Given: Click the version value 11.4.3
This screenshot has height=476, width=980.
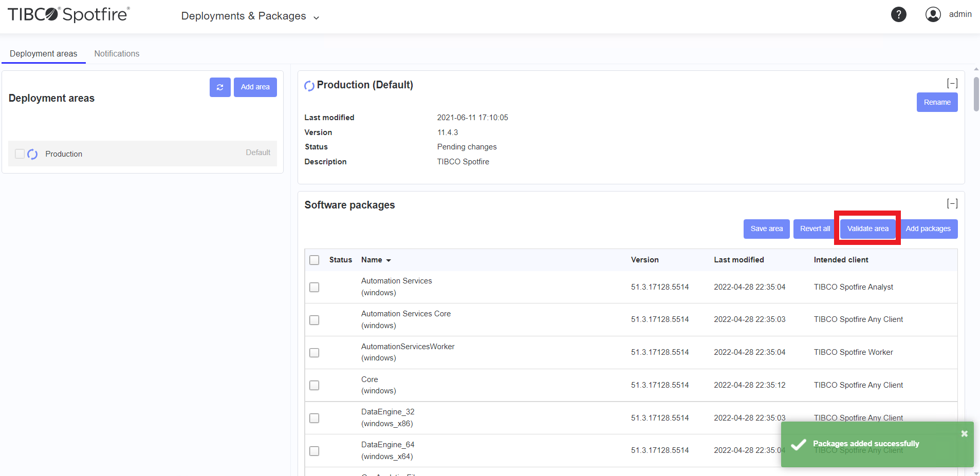Looking at the screenshot, I should point(447,132).
